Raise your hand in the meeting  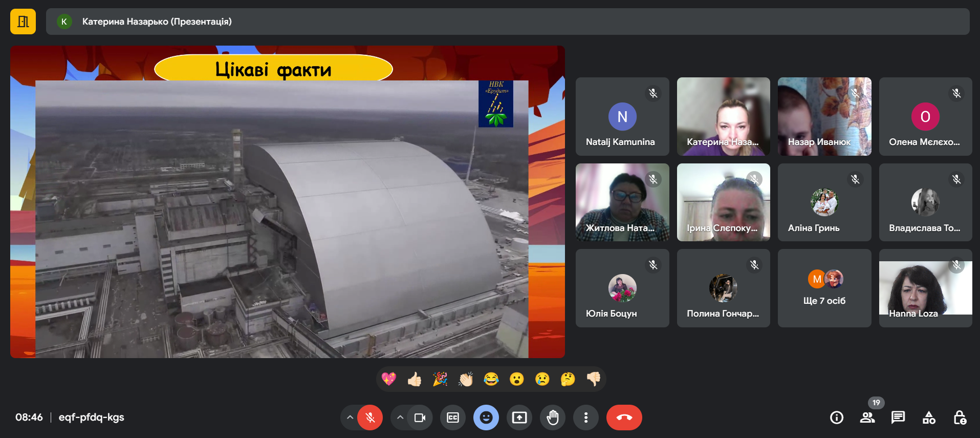coord(553,418)
